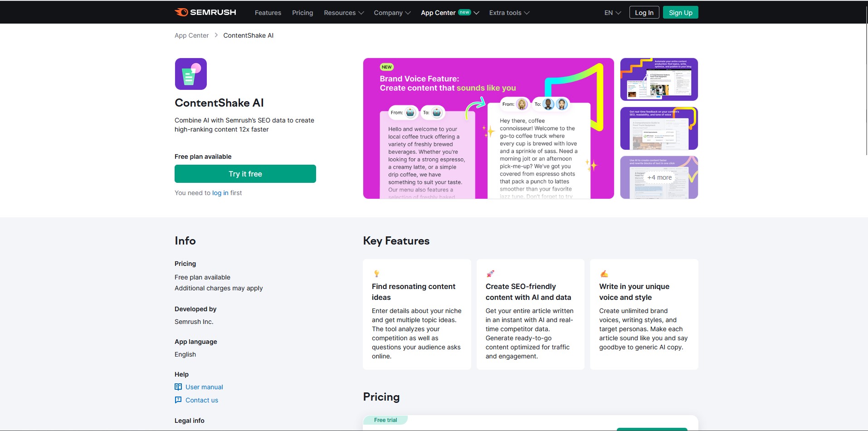Open the second thumbnail about real-time feedback

pyautogui.click(x=659, y=128)
